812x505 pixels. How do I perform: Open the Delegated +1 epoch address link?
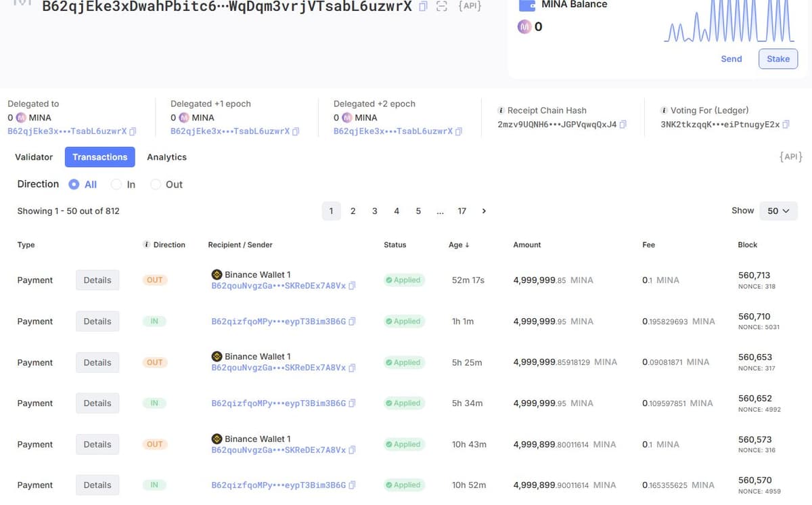pos(230,131)
